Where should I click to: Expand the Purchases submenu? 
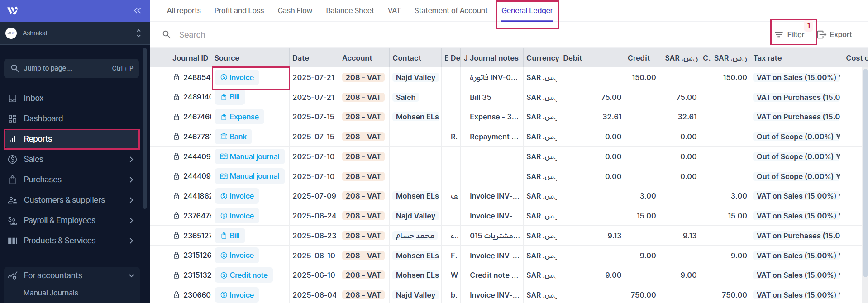click(131, 180)
